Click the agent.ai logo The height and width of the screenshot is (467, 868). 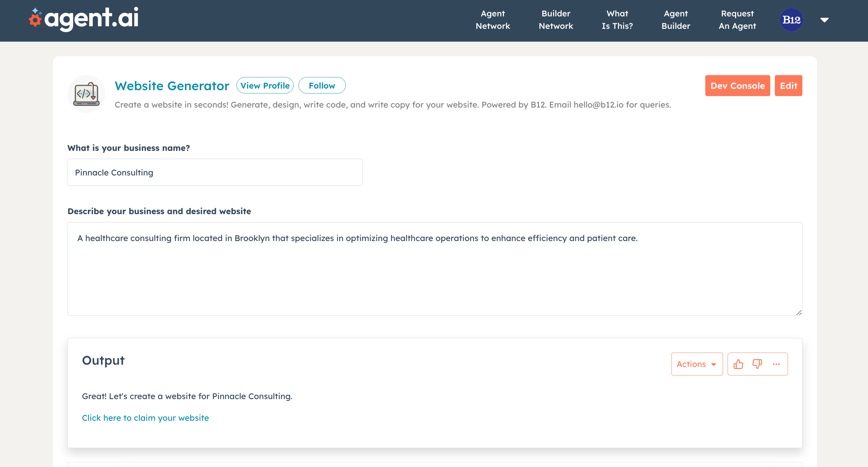[84, 19]
